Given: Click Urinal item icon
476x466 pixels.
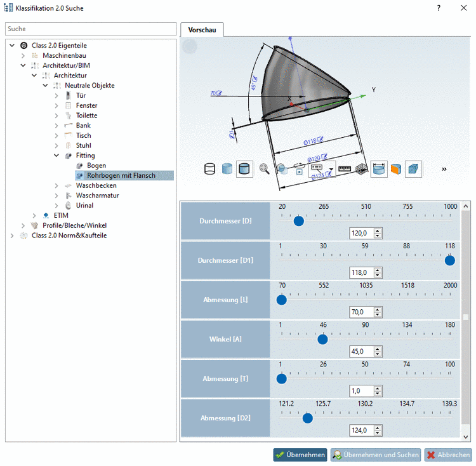Looking at the screenshot, I should pyautogui.click(x=69, y=206).
